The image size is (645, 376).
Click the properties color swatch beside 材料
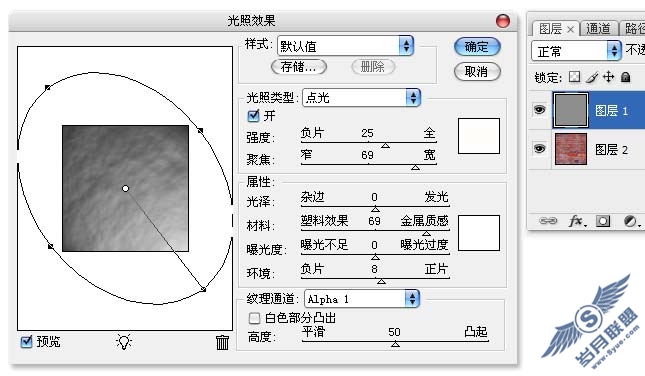[479, 233]
